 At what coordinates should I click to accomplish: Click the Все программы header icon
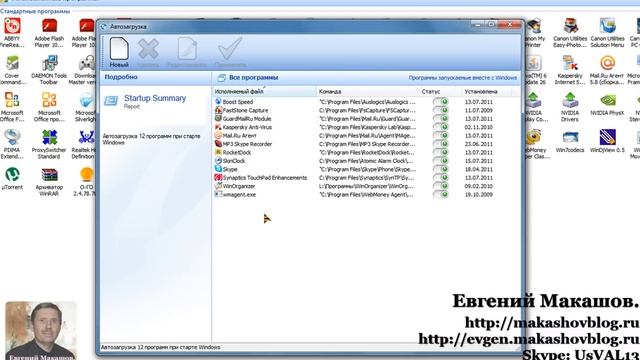point(221,78)
